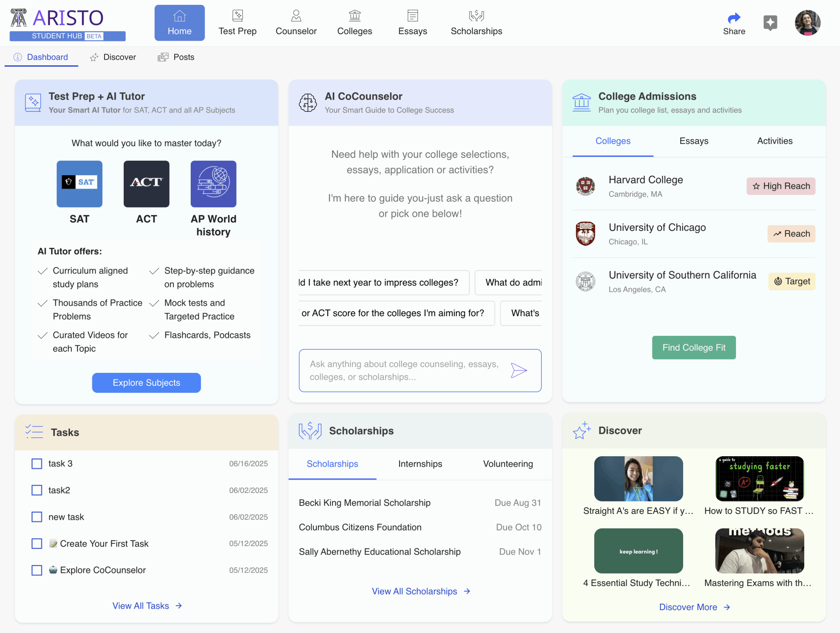This screenshot has height=633, width=840.
Task: Click the arrow beside Discover More
Action: [x=726, y=607]
